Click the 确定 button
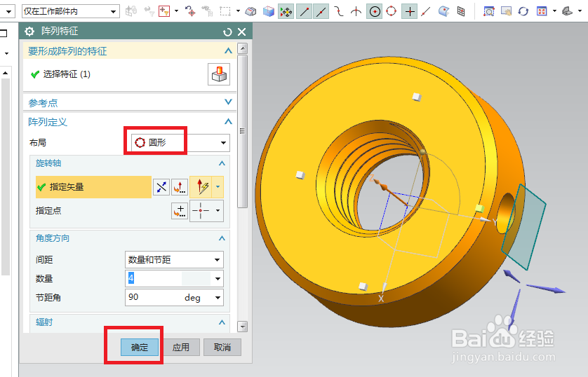 click(140, 348)
